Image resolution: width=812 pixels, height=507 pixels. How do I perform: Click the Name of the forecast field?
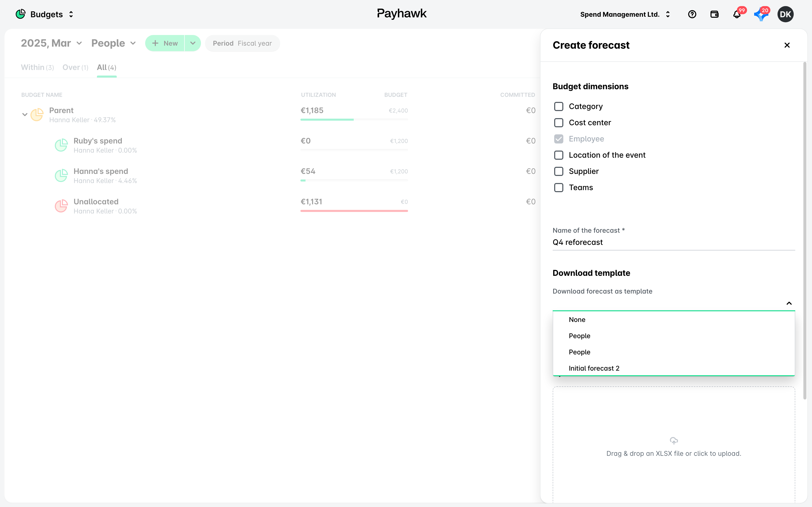pyautogui.click(x=674, y=242)
